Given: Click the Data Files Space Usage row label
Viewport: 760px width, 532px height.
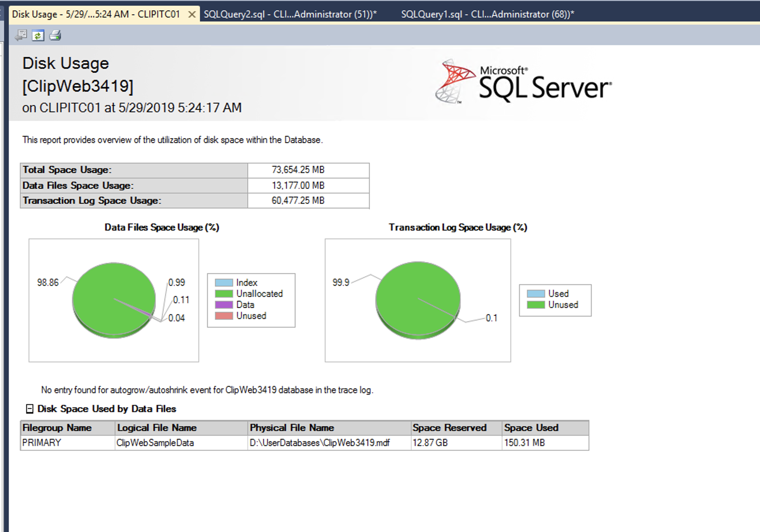Looking at the screenshot, I should click(x=78, y=185).
